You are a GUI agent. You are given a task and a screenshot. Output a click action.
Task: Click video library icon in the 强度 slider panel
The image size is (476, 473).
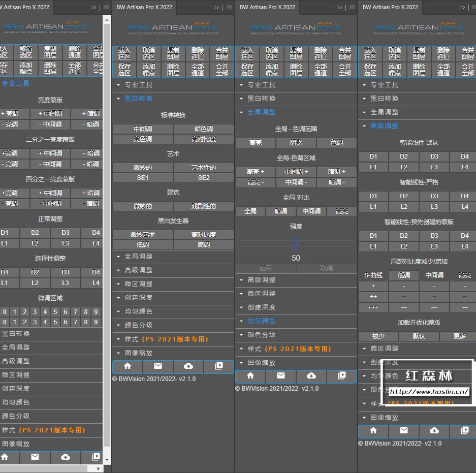pos(342,376)
